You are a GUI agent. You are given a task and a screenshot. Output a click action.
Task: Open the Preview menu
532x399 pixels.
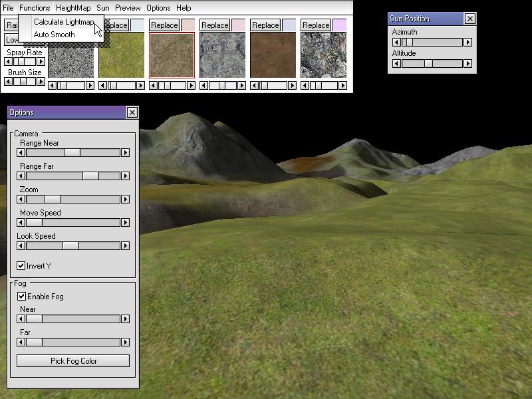[128, 8]
